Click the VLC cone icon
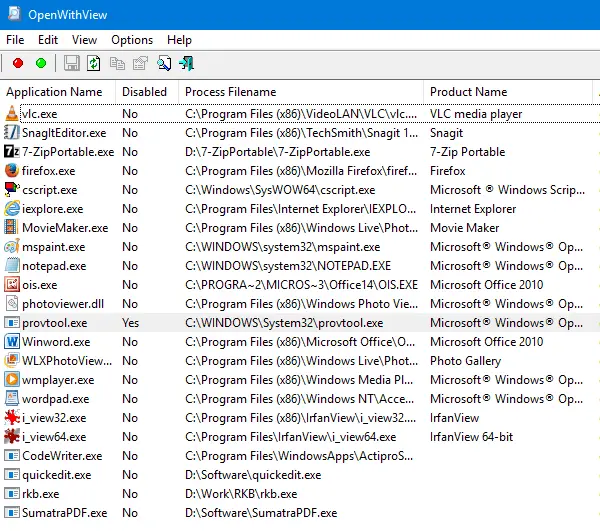The height and width of the screenshot is (531, 600). [11, 113]
